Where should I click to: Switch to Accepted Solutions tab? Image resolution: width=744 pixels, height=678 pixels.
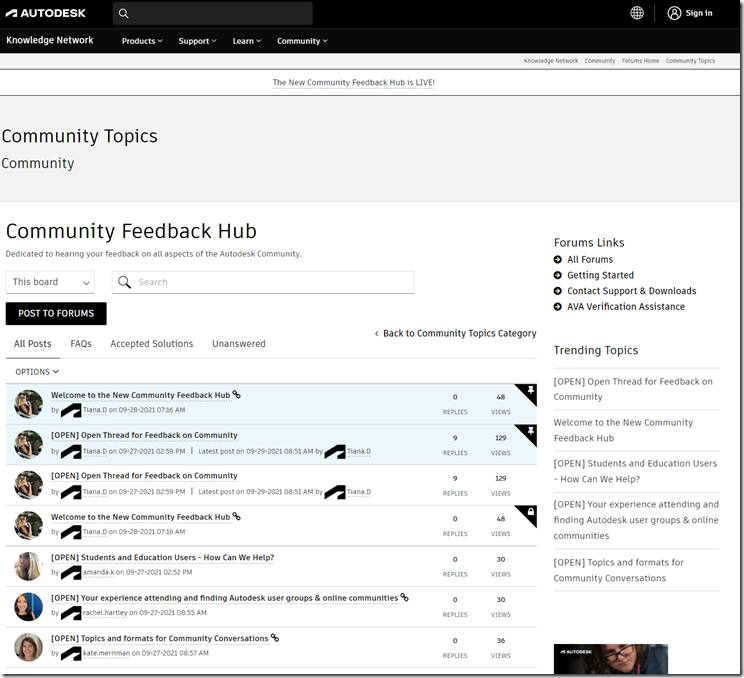coord(151,344)
